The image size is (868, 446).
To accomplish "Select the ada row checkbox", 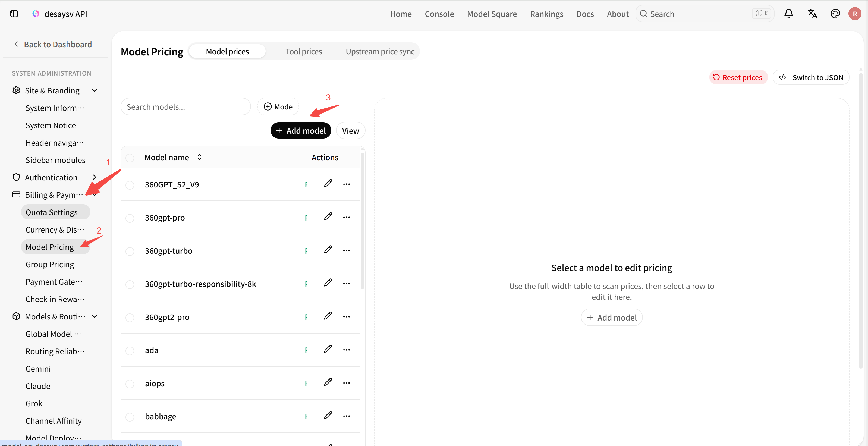I will click(130, 351).
